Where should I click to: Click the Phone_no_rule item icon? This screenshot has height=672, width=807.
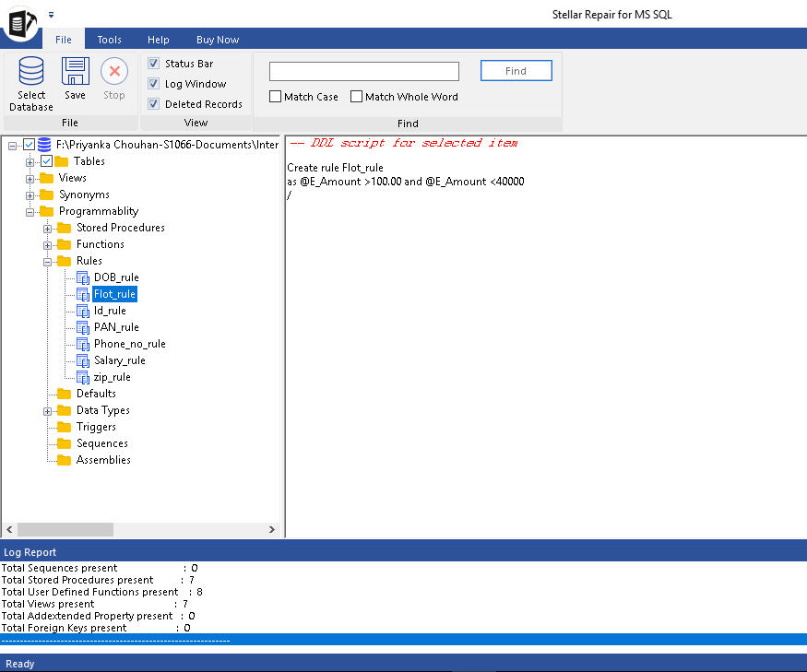pyautogui.click(x=83, y=344)
